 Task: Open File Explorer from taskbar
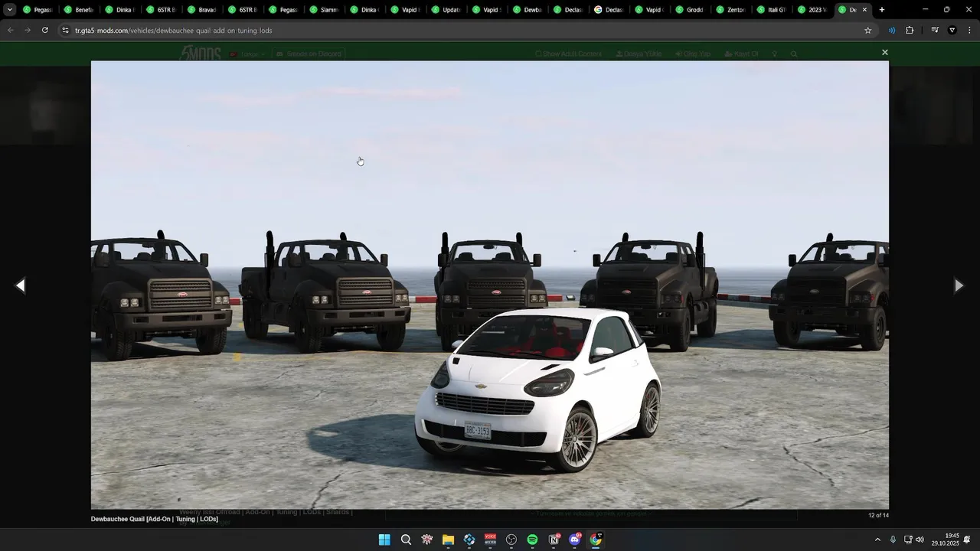click(x=448, y=540)
